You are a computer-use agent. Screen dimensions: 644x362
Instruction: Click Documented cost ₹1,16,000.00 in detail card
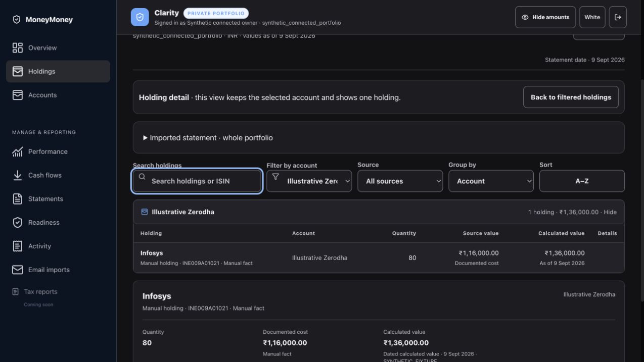[x=285, y=343]
